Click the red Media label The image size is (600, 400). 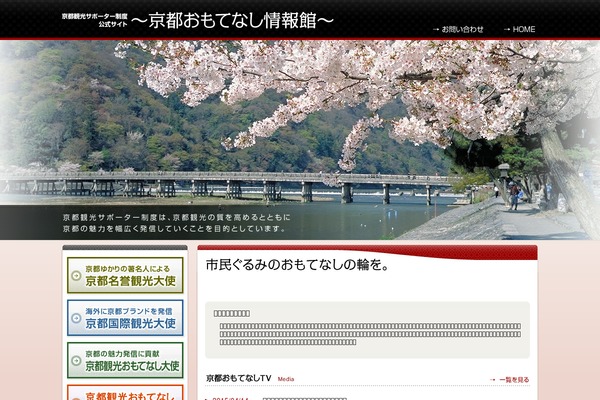click(x=286, y=379)
